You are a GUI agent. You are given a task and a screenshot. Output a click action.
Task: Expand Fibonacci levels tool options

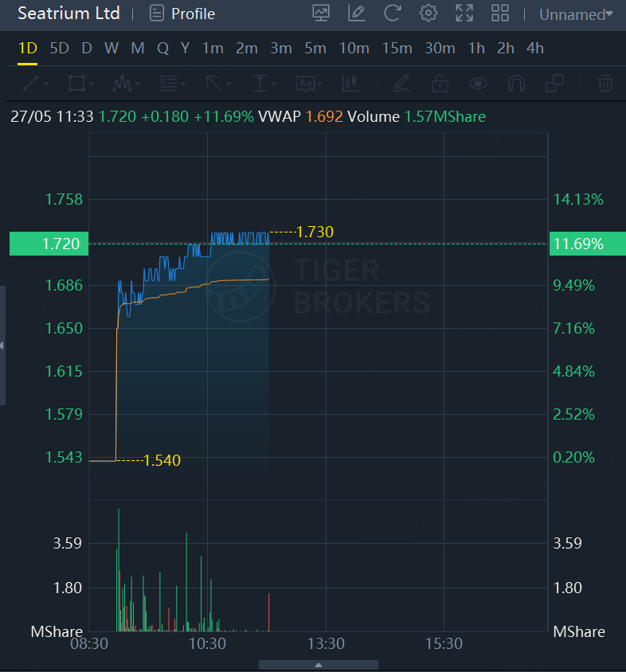[183, 84]
